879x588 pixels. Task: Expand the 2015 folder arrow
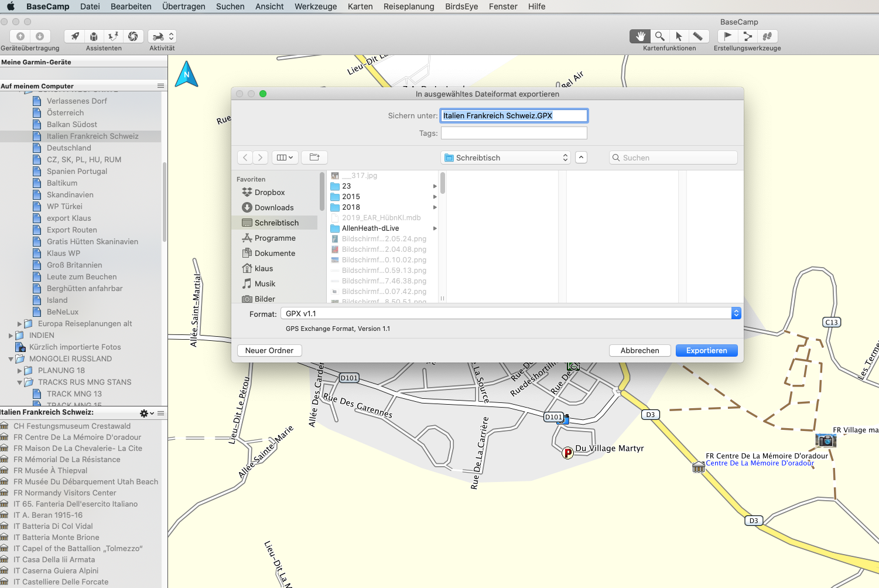(x=435, y=197)
